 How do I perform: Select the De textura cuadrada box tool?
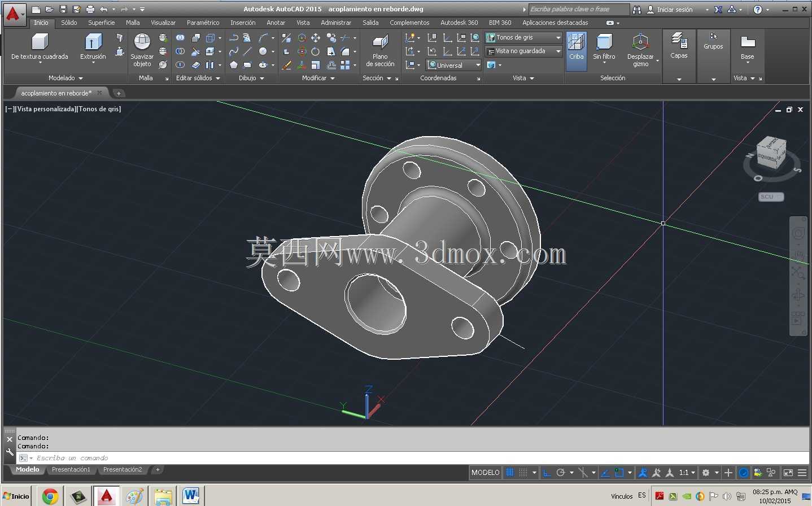[40, 42]
